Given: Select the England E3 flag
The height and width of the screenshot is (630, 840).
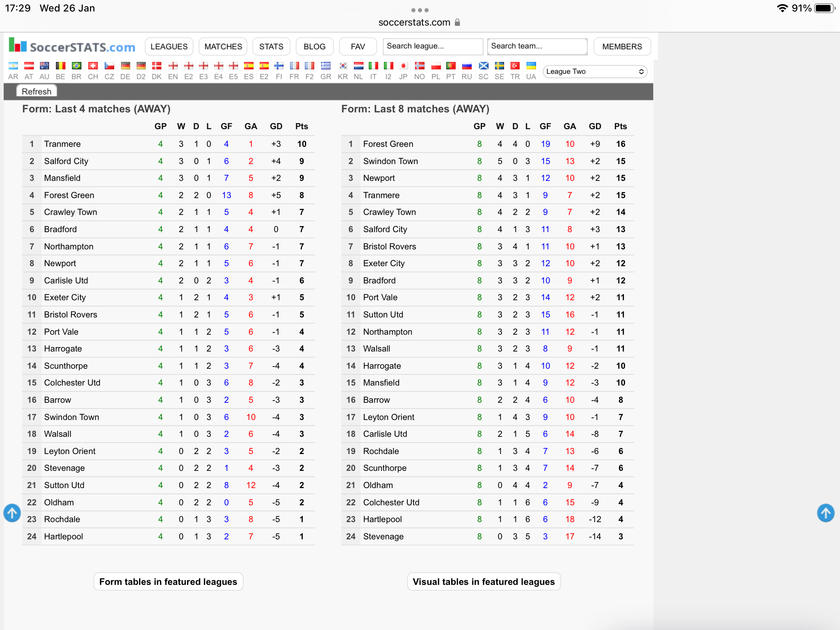Looking at the screenshot, I should [203, 66].
